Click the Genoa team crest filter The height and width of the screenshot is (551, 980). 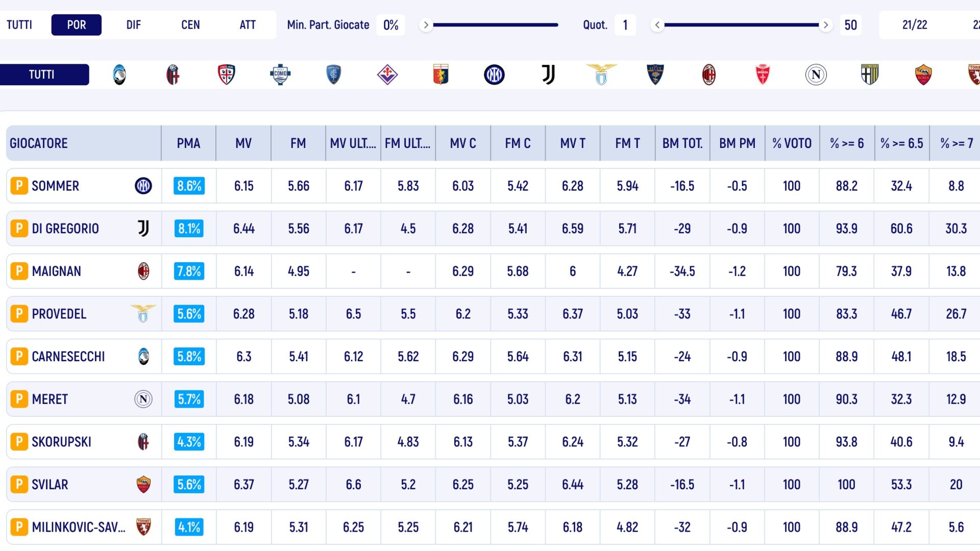[440, 75]
